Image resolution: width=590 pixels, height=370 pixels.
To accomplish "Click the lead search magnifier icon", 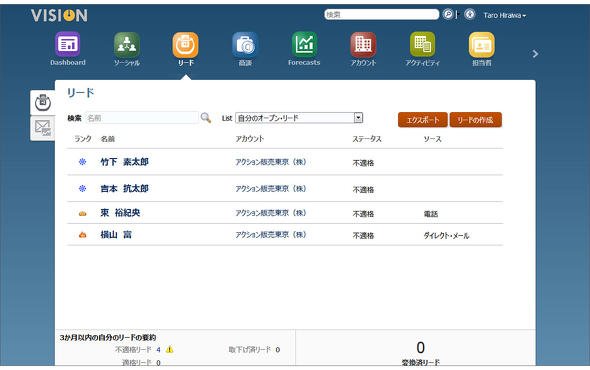I will click(205, 118).
